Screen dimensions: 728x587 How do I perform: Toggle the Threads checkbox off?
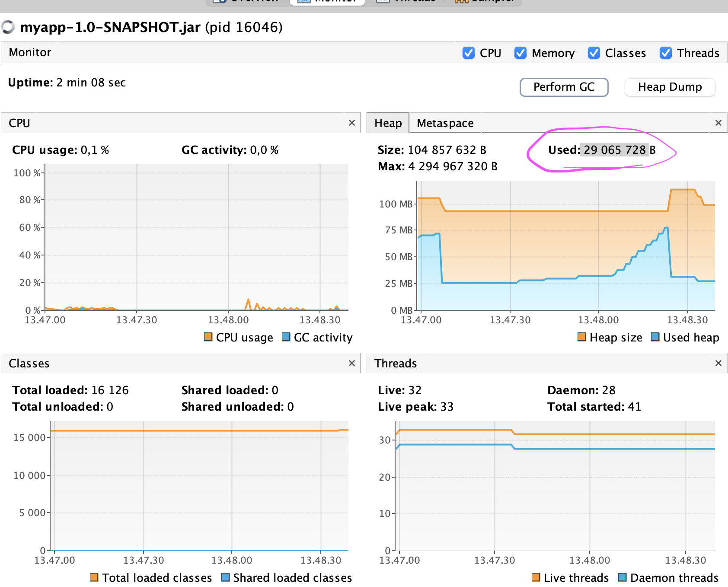[x=665, y=53]
